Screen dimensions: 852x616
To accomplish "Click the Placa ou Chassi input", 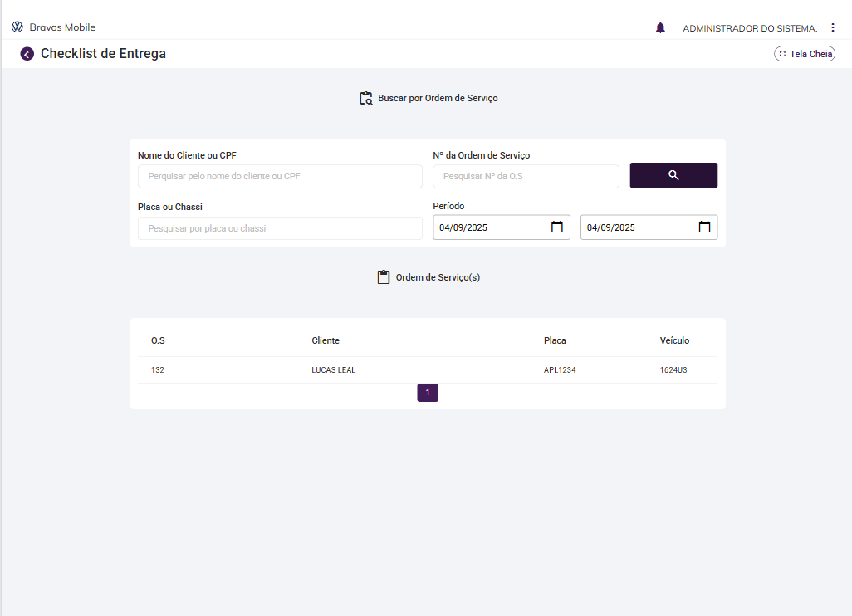I will tap(280, 228).
